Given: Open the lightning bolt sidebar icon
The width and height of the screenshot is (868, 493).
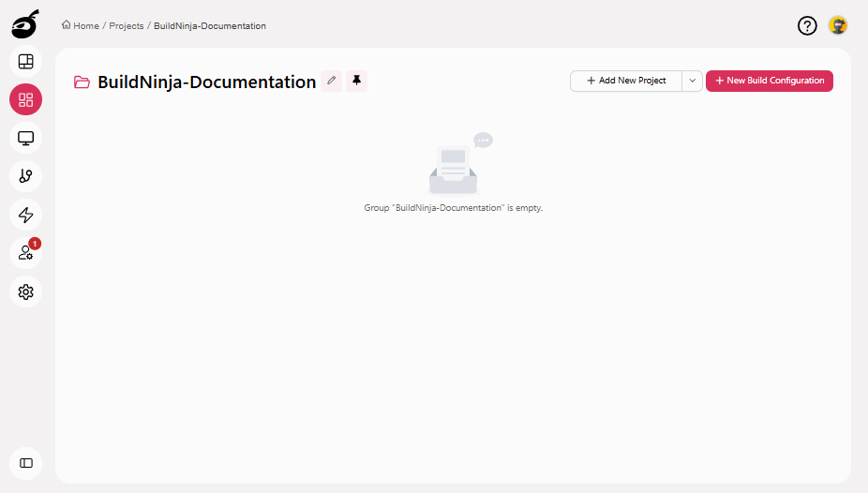Looking at the screenshot, I should 25,215.
